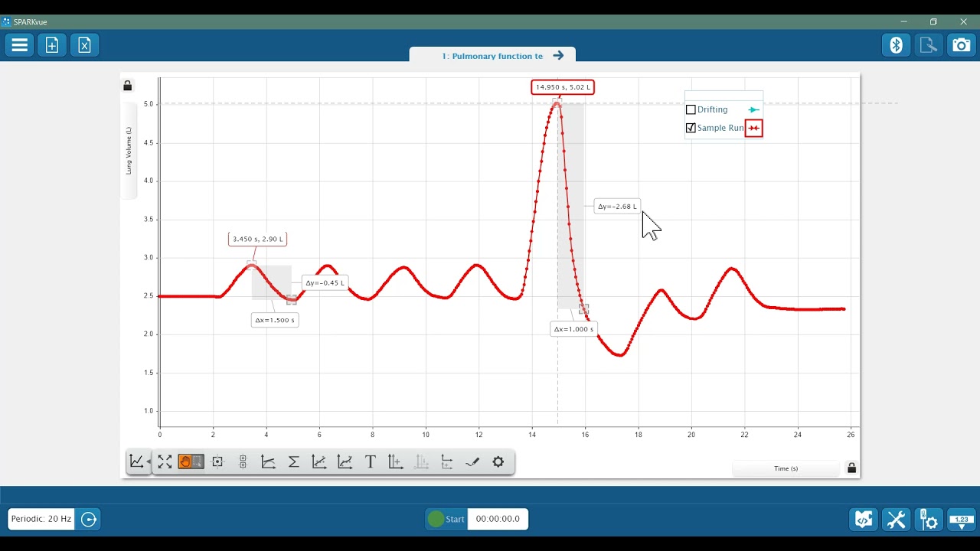Uncheck the Sample Run checkbox

pos(691,128)
